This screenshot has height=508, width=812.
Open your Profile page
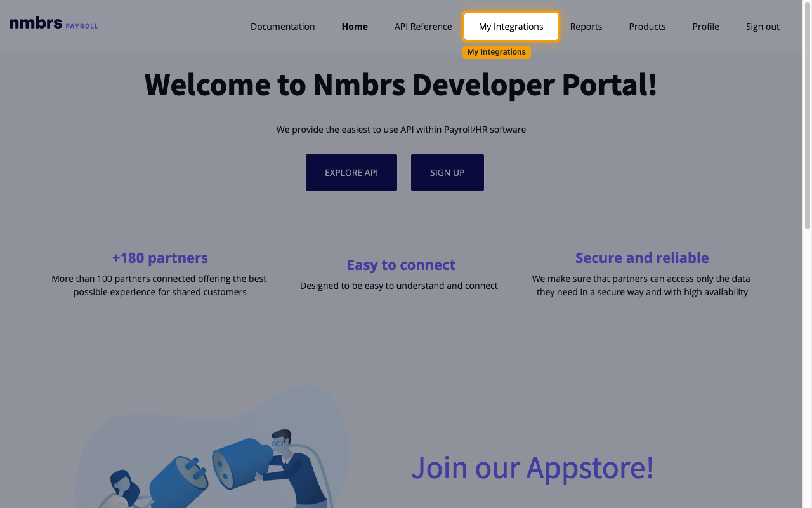(x=705, y=27)
